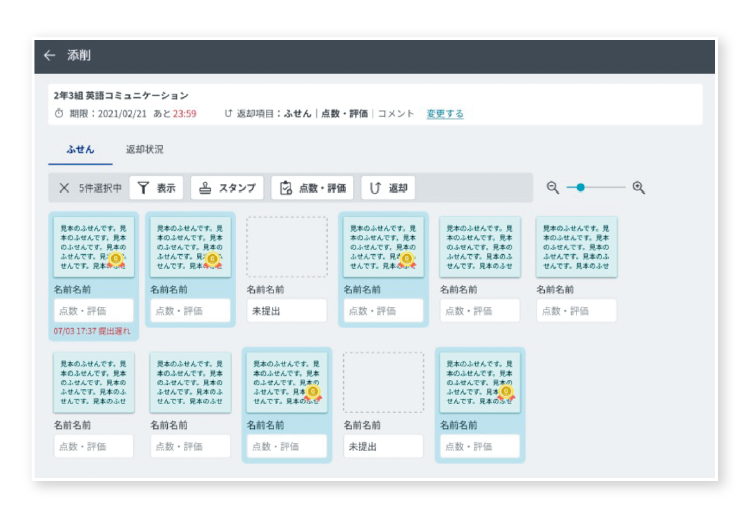Screen dimensions: 752x513
Task: Select the first sticky note in bottom row
Action: 94,382
